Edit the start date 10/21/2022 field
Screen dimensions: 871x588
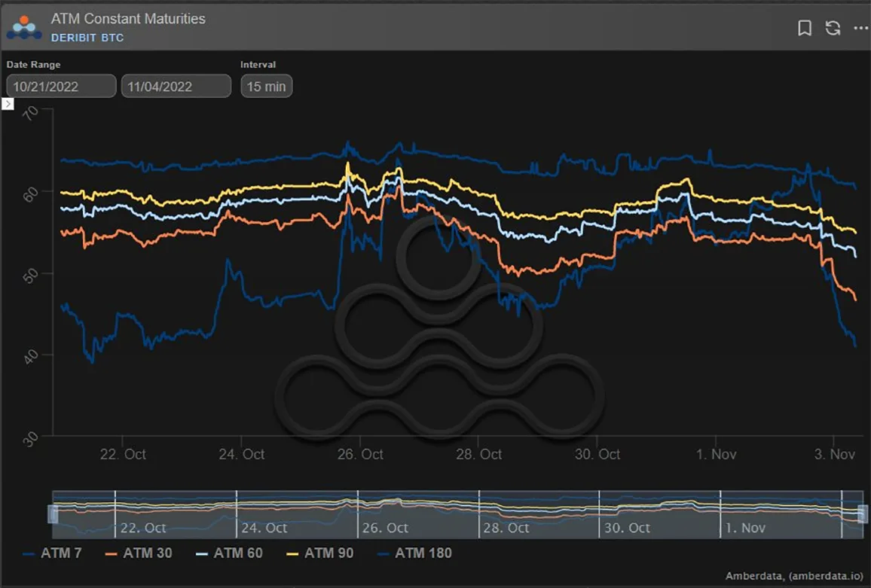coord(61,86)
